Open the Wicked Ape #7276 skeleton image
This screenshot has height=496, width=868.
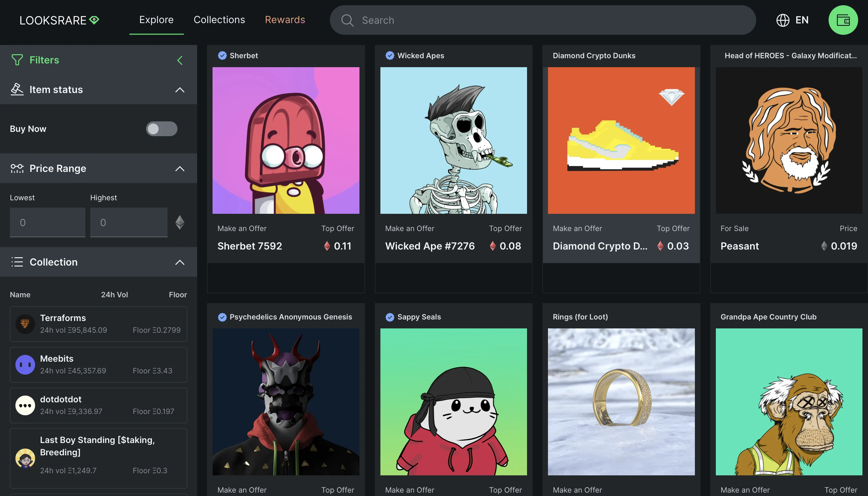tap(453, 140)
